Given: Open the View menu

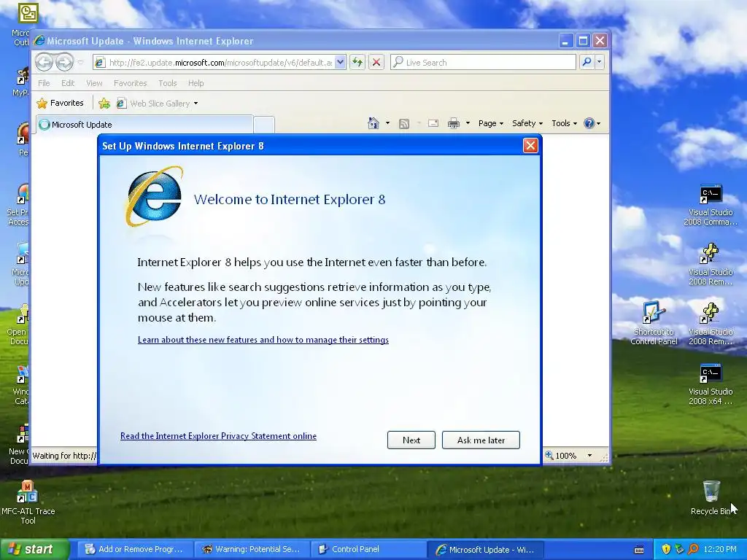Looking at the screenshot, I should [x=94, y=83].
